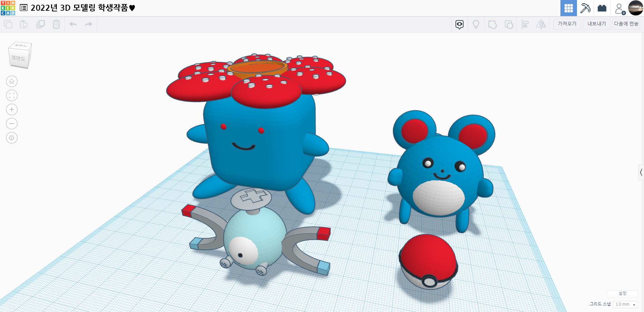Screen dimensions: 644x312
Task: Click the Redo arrow
Action: tap(89, 24)
